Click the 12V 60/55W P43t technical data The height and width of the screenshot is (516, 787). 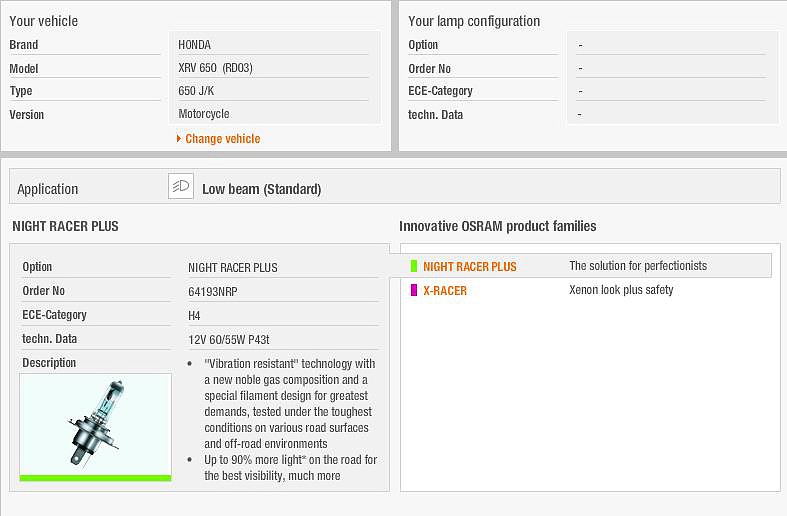pyautogui.click(x=229, y=340)
